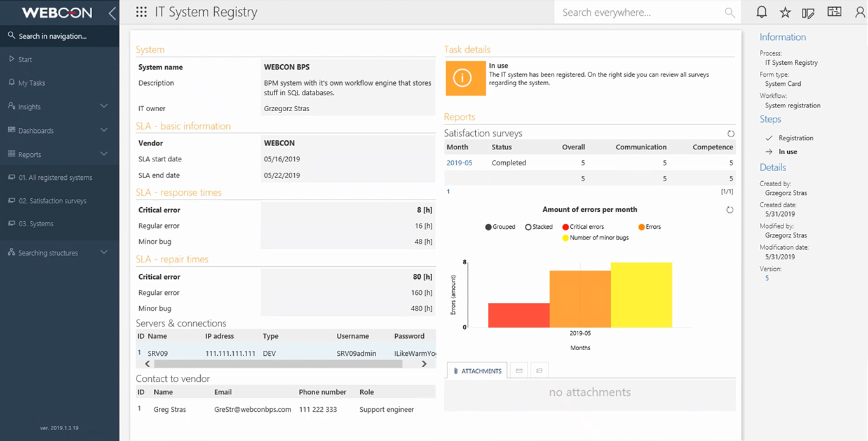The width and height of the screenshot is (868, 441).
Task: Refresh the Satisfaction surveys report
Action: [731, 134]
